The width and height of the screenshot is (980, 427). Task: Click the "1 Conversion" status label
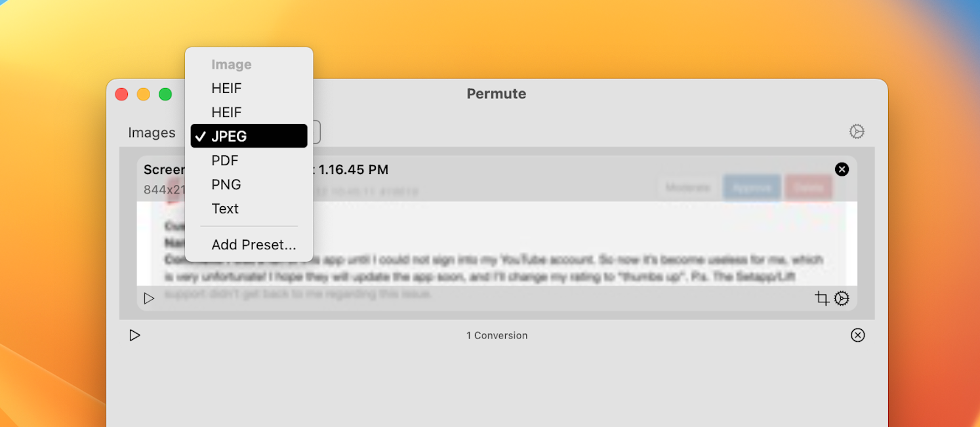tap(497, 335)
